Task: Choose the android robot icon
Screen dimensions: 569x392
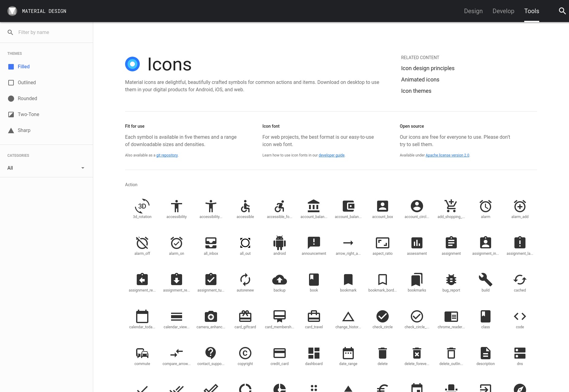Action: pyautogui.click(x=280, y=243)
